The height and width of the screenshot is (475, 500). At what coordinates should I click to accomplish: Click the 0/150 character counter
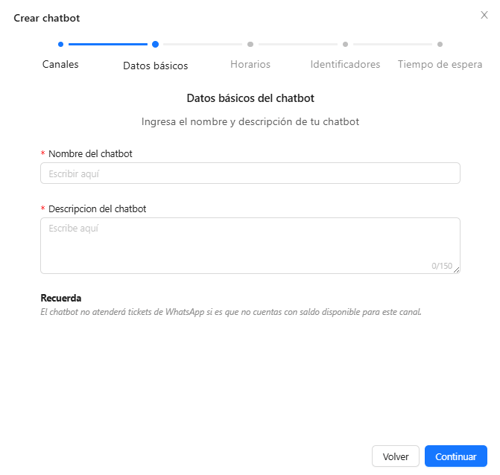click(442, 266)
